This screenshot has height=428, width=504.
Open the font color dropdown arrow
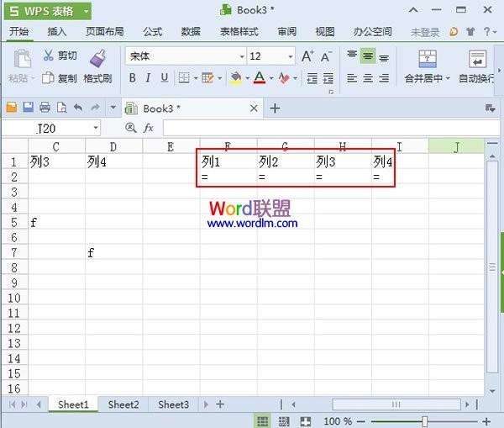point(271,78)
